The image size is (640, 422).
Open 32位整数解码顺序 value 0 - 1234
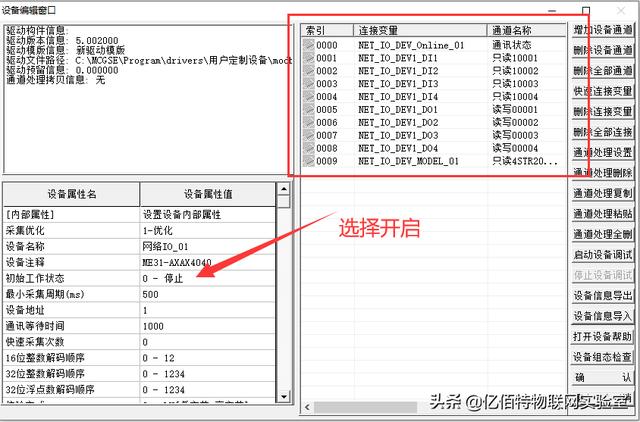pos(208,374)
